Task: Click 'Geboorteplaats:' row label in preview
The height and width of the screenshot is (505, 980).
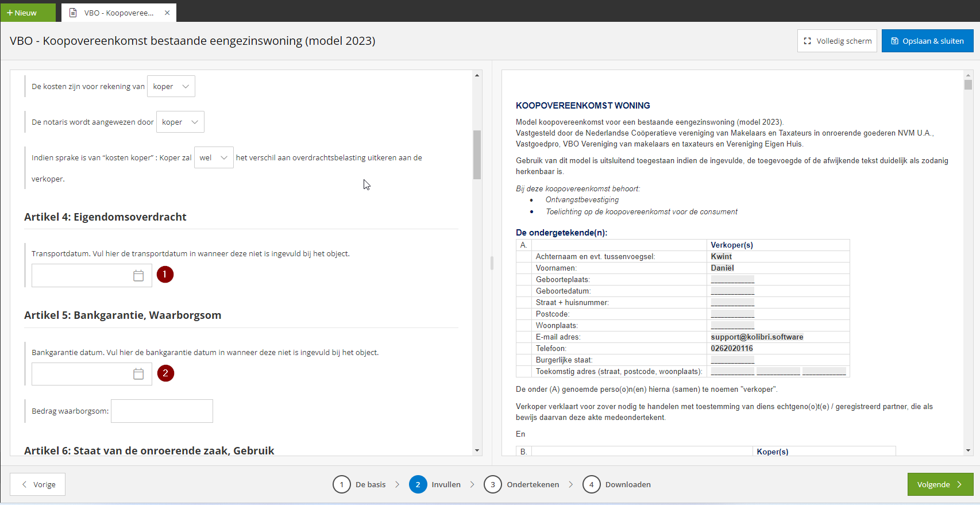Action: tap(563, 279)
